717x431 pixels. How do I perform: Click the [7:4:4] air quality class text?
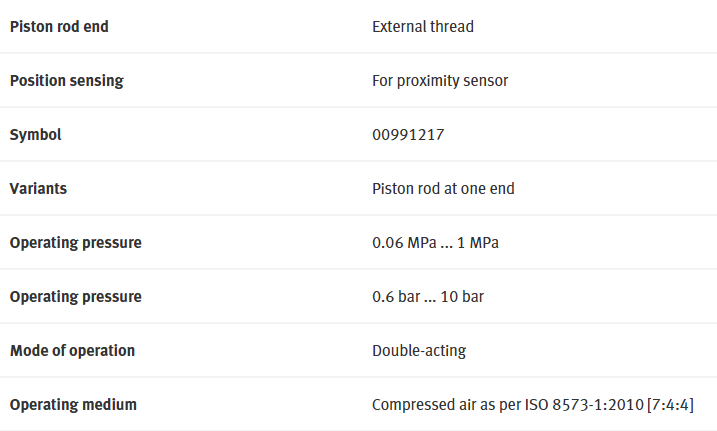coord(670,404)
